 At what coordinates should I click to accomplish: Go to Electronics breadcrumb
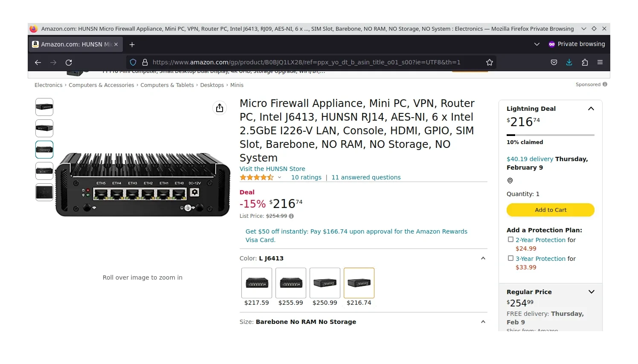pos(48,85)
